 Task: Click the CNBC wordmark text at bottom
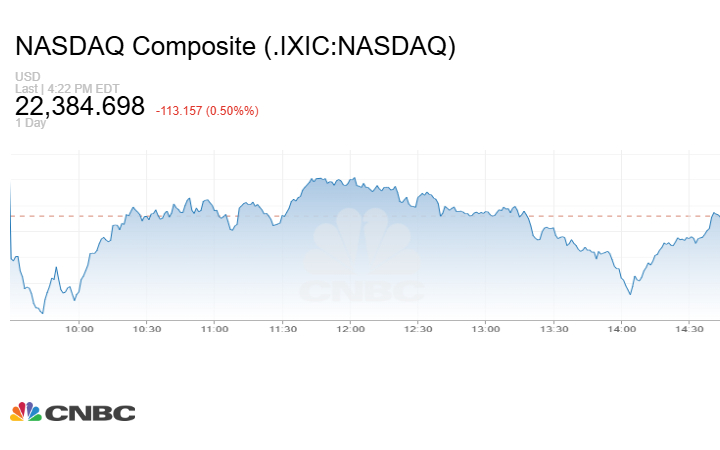tap(90, 412)
